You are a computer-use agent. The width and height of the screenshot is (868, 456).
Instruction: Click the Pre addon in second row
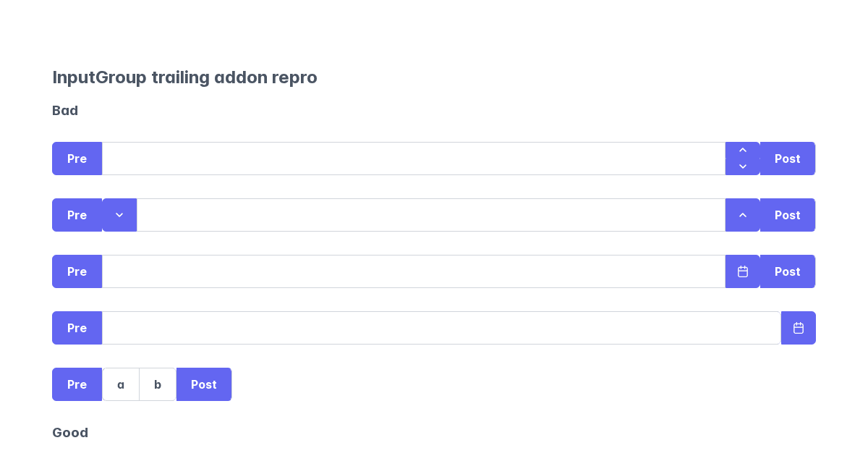click(77, 215)
